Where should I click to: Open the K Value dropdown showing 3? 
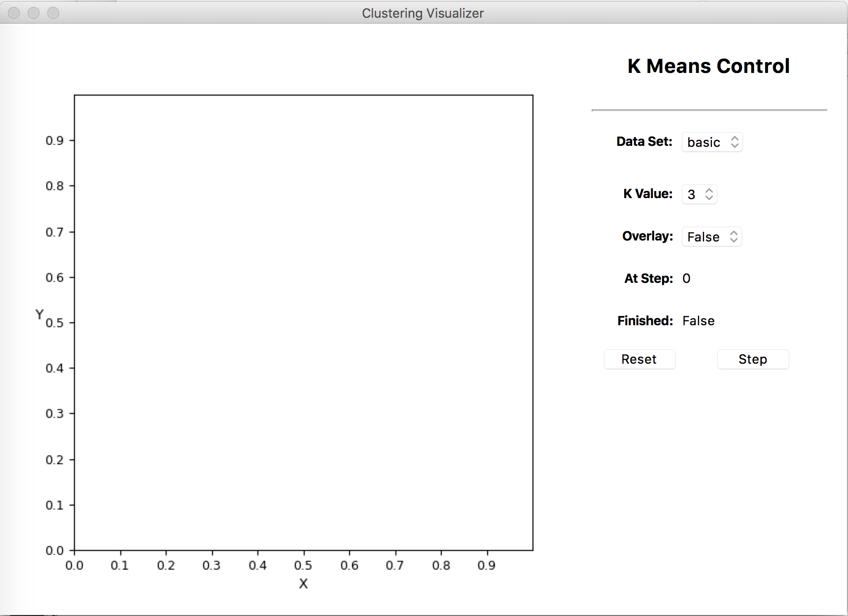point(699,194)
